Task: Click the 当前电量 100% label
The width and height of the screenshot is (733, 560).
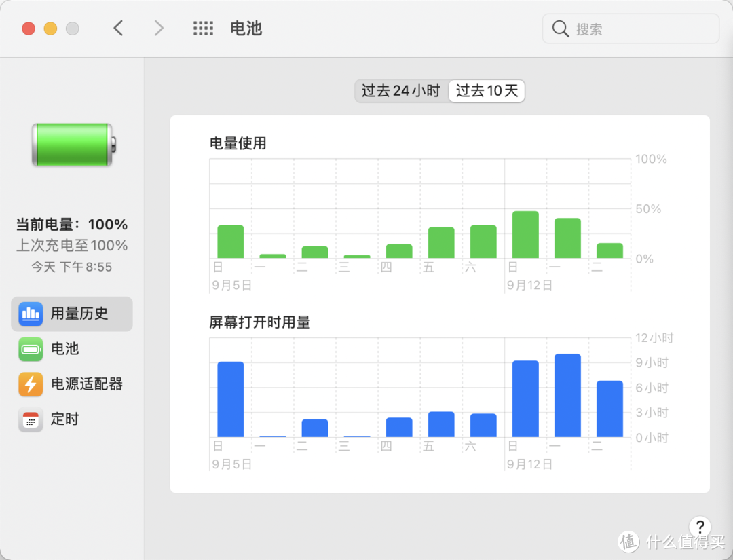Action: 71,224
